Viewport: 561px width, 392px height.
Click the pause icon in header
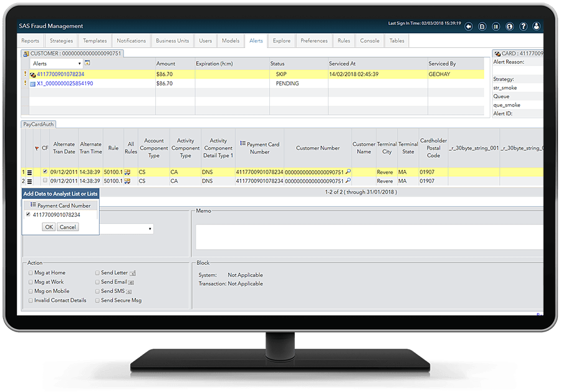[x=496, y=27]
